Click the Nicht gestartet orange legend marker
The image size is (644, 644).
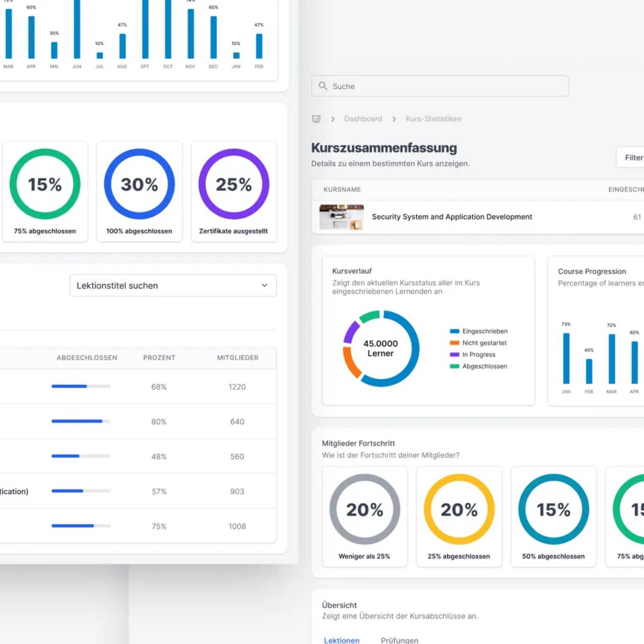point(454,343)
